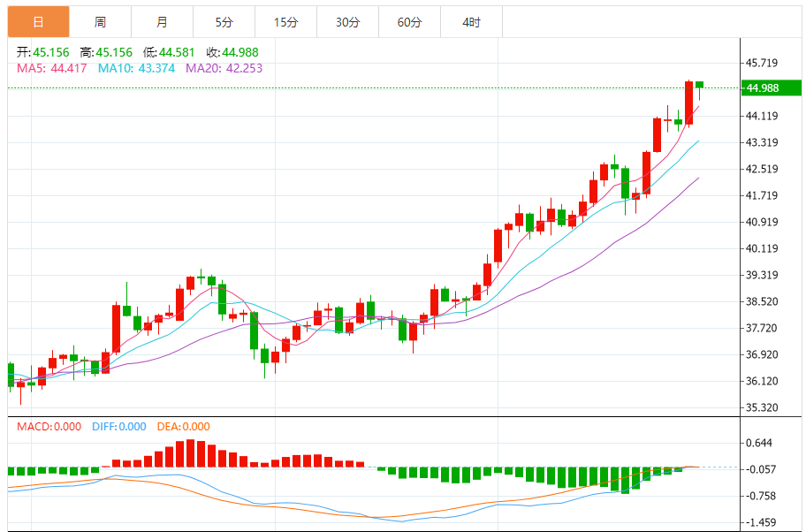The height and width of the screenshot is (532, 806).
Task: Open the 5分 timeframe tab
Action: coord(224,22)
